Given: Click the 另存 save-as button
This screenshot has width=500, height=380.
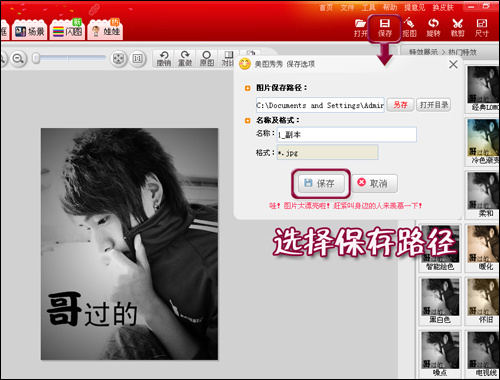Looking at the screenshot, I should [x=400, y=105].
